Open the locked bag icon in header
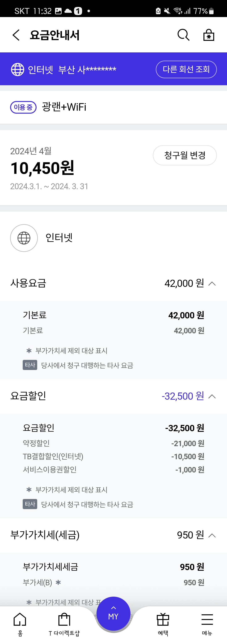The height and width of the screenshot is (644, 227). tap(209, 35)
